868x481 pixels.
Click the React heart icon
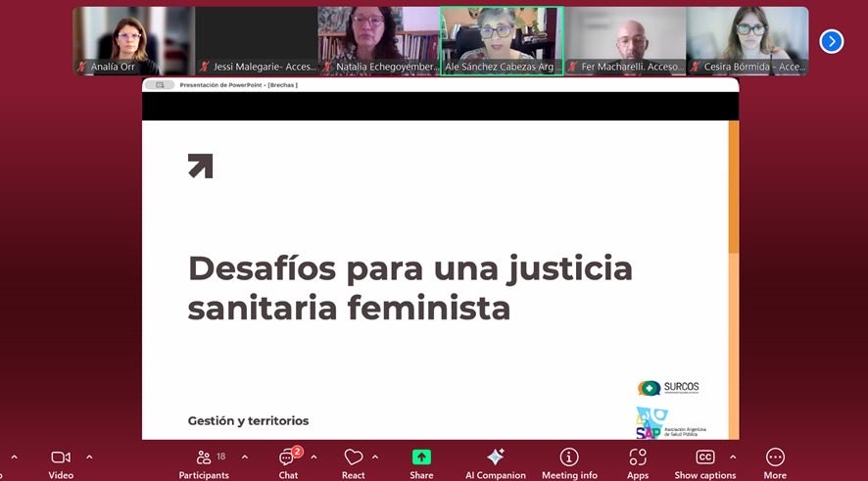pos(354,457)
